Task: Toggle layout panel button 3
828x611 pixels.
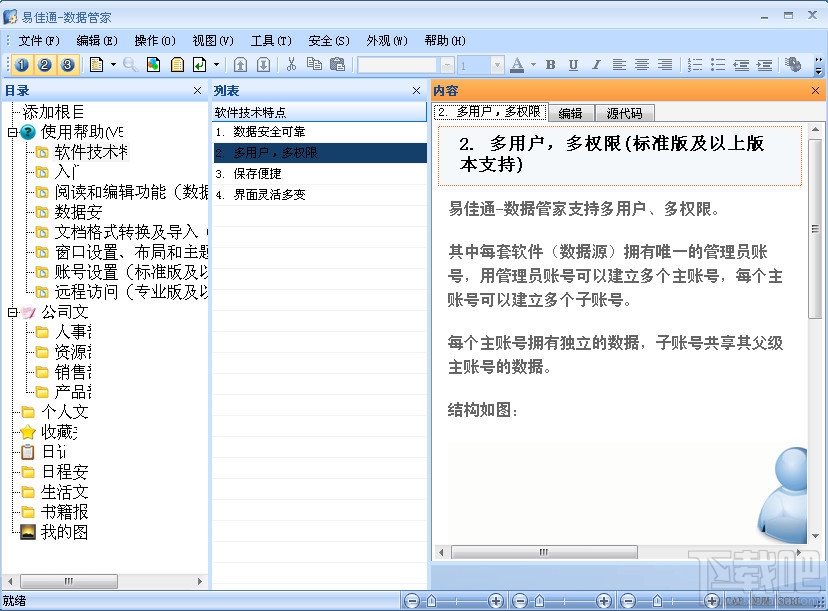Action: [x=68, y=65]
